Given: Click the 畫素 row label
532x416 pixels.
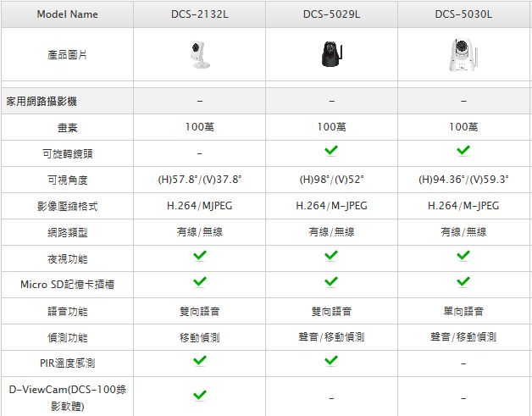Looking at the screenshot, I should click(67, 128).
